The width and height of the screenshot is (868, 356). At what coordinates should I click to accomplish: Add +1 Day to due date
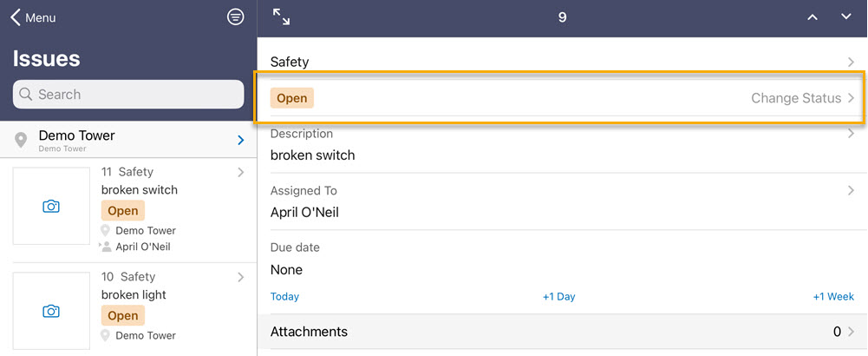click(x=558, y=297)
